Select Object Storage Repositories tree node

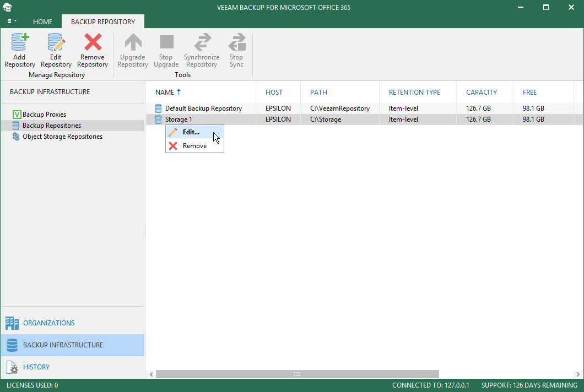[x=63, y=136]
